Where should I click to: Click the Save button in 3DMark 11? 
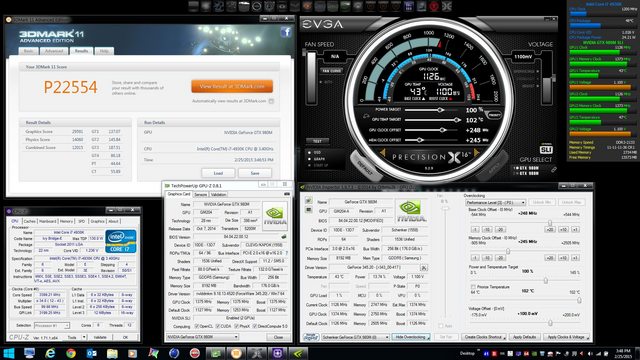(255, 173)
